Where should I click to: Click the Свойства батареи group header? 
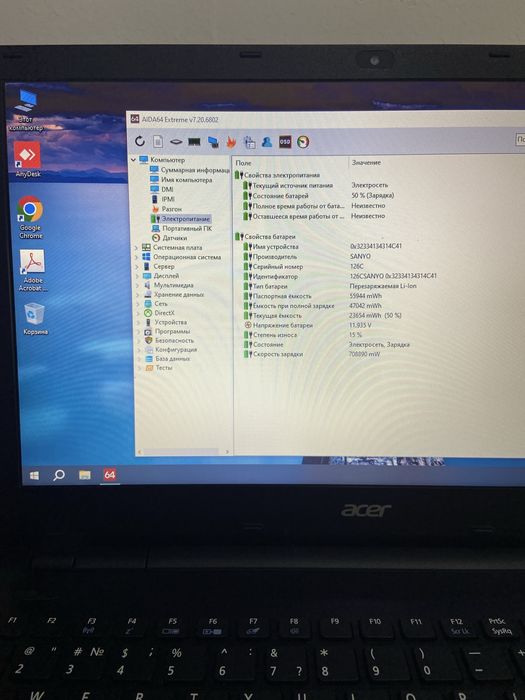pyautogui.click(x=265, y=237)
